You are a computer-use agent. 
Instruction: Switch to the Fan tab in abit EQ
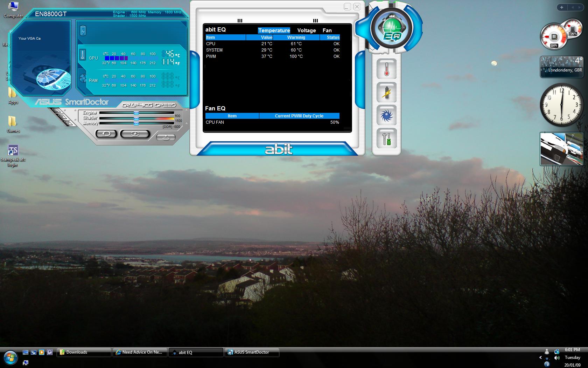[327, 30]
